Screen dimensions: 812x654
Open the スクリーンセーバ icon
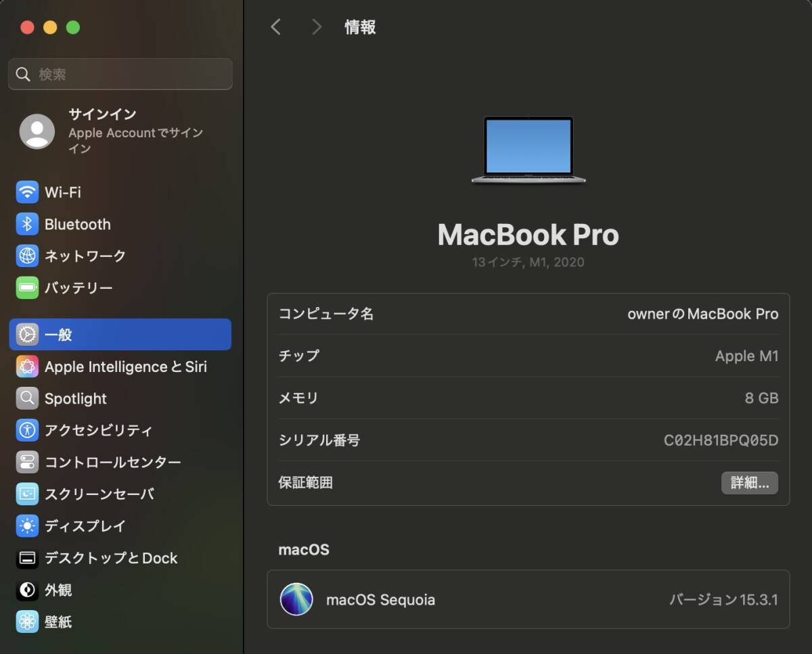point(27,494)
